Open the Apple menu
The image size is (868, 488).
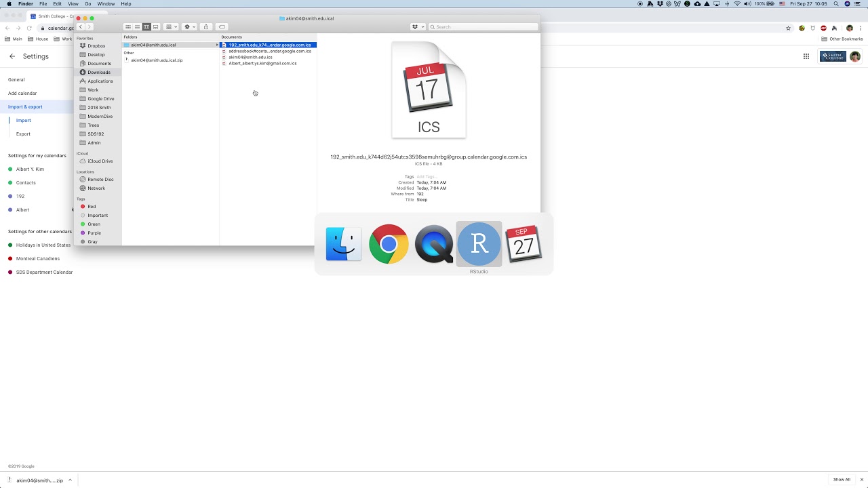pos(9,3)
